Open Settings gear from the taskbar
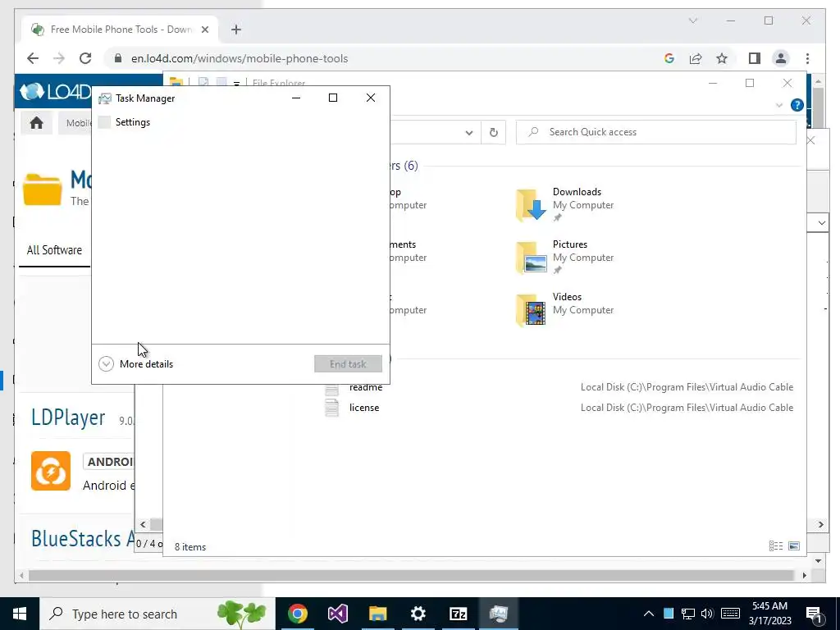The height and width of the screenshot is (630, 840). 418,614
